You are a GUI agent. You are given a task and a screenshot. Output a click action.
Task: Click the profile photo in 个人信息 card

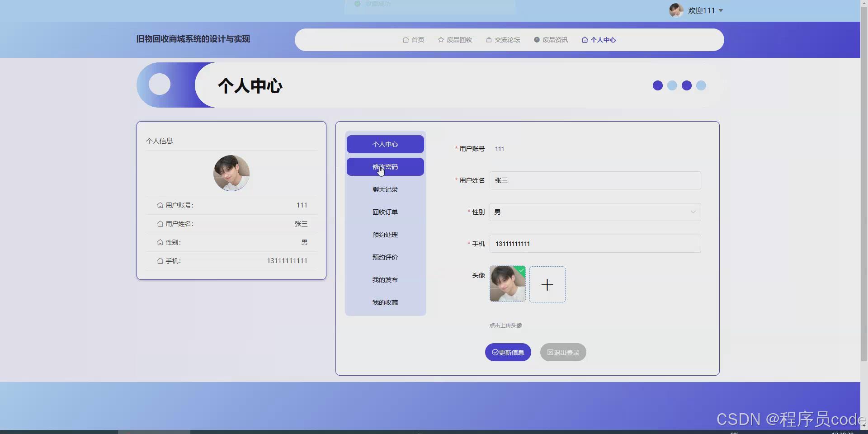click(231, 173)
